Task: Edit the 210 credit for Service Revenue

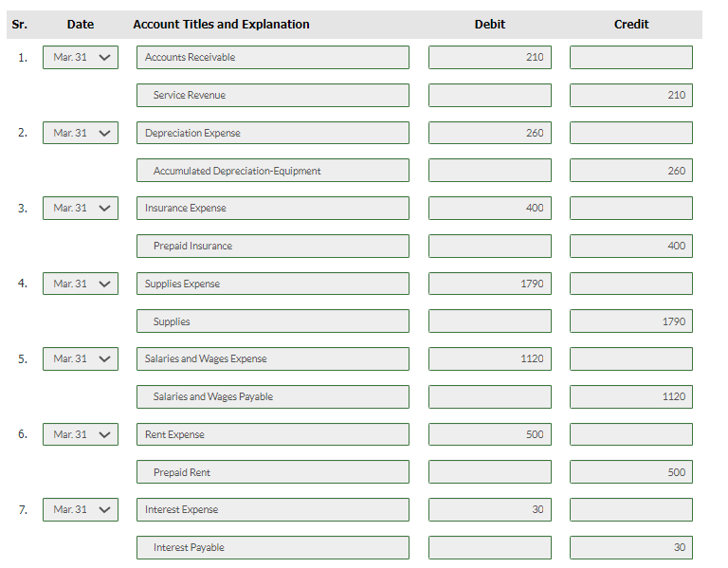Action: pyautogui.click(x=631, y=95)
